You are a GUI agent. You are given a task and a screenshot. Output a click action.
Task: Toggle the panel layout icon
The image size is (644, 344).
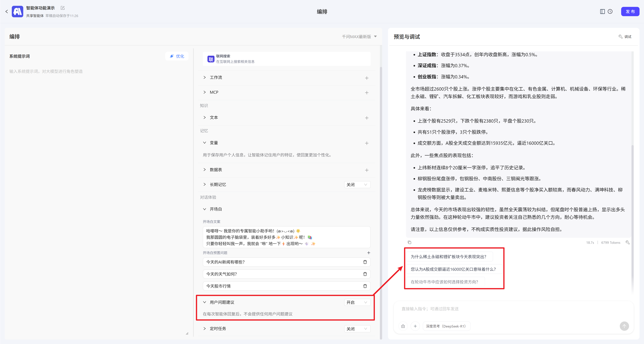602,12
